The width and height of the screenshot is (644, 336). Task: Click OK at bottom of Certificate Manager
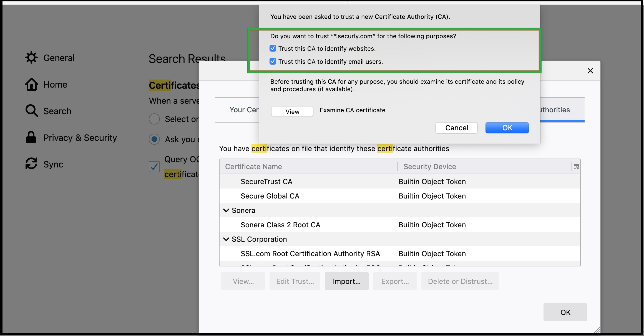[565, 312]
